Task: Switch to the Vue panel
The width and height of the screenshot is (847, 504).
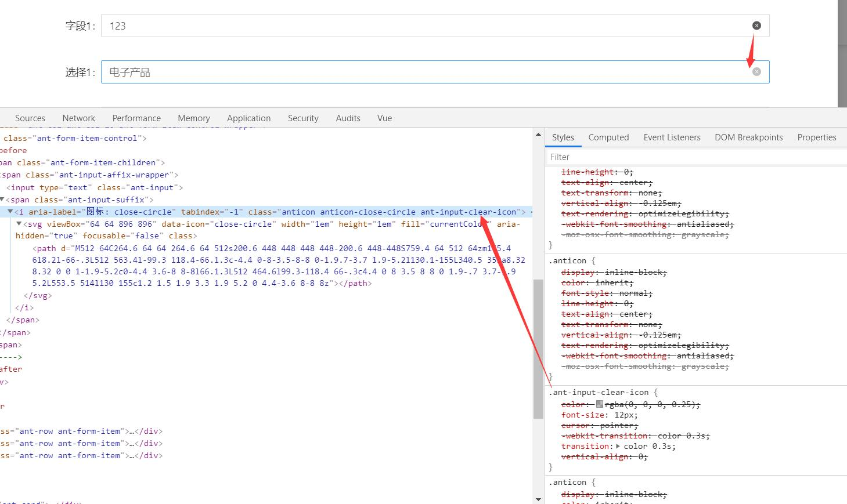Action: point(384,118)
